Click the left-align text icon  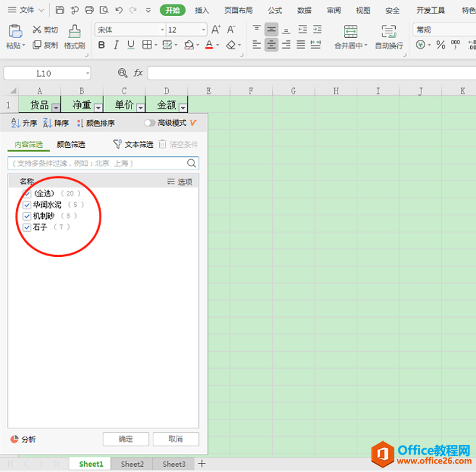tap(257, 45)
